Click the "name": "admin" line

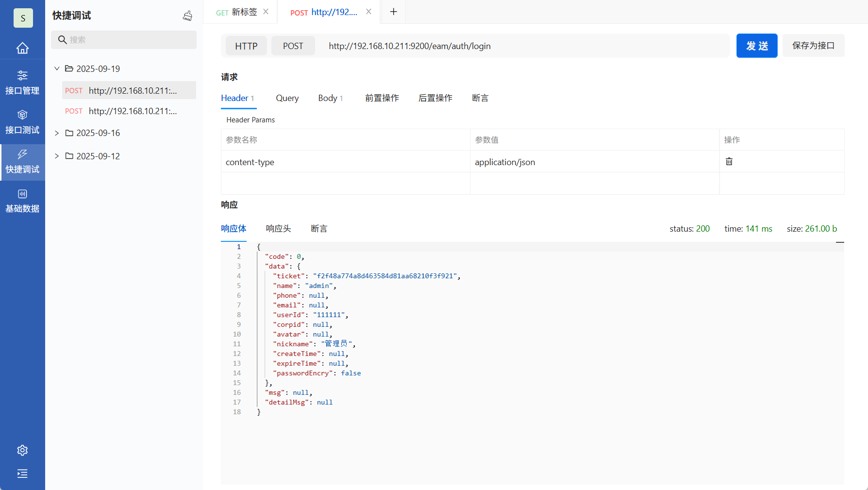304,286
